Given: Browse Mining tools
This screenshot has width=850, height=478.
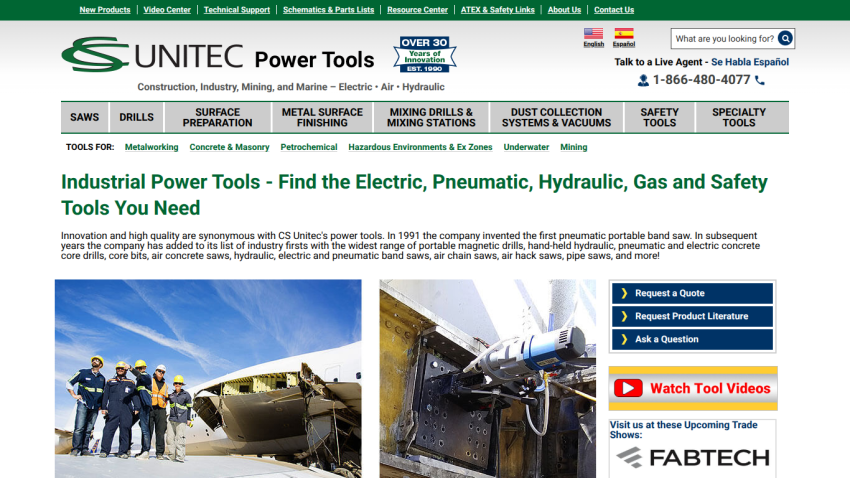Looking at the screenshot, I should coord(574,147).
